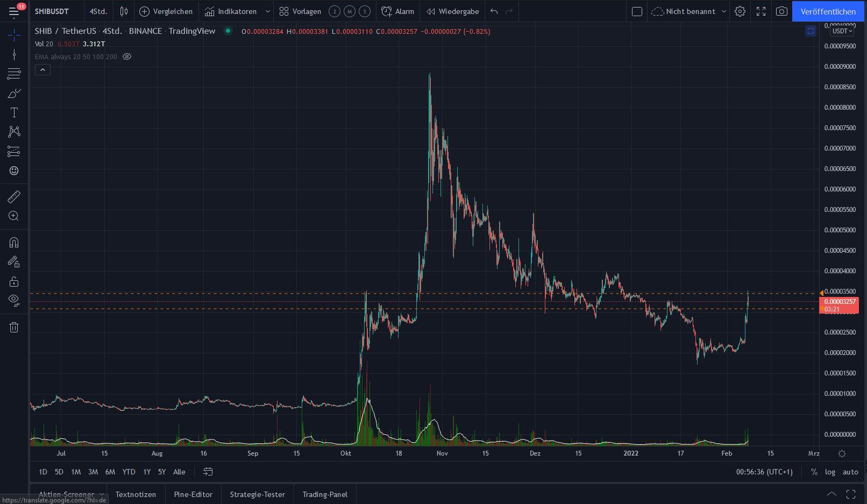
Task: Collapse the indicator legend chevron
Action: (x=42, y=69)
